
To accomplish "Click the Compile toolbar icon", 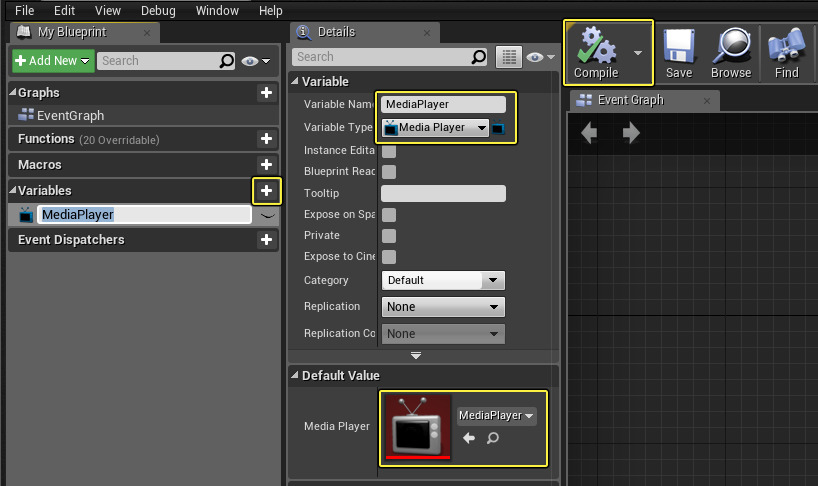I will tap(597, 47).
